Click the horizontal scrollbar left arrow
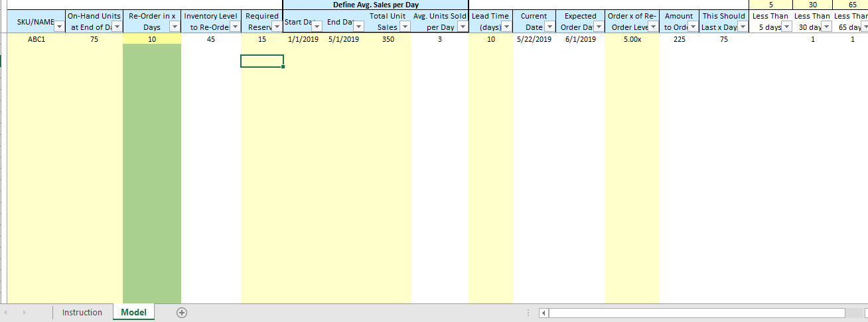The image size is (868, 322). (x=543, y=313)
